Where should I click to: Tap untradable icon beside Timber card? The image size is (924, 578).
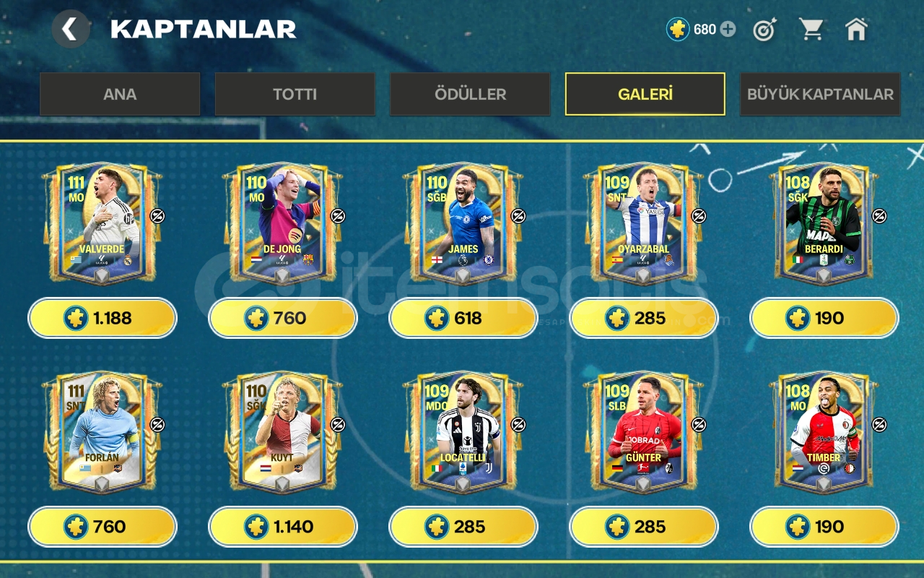pyautogui.click(x=879, y=425)
